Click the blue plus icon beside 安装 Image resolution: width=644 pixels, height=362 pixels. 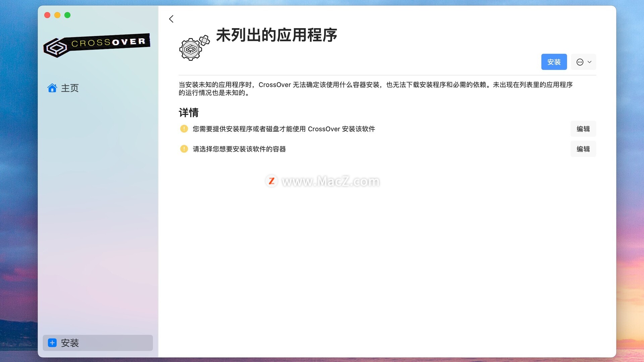pos(52,343)
